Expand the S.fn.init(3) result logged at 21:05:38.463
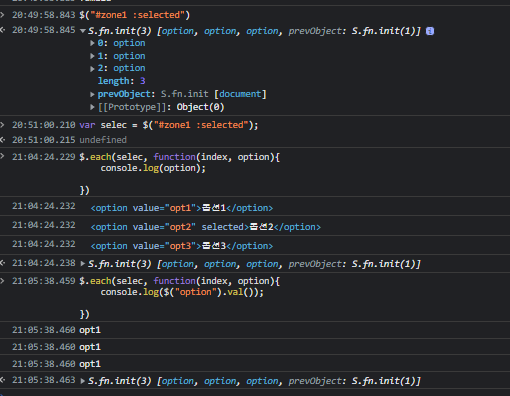 (x=83, y=381)
